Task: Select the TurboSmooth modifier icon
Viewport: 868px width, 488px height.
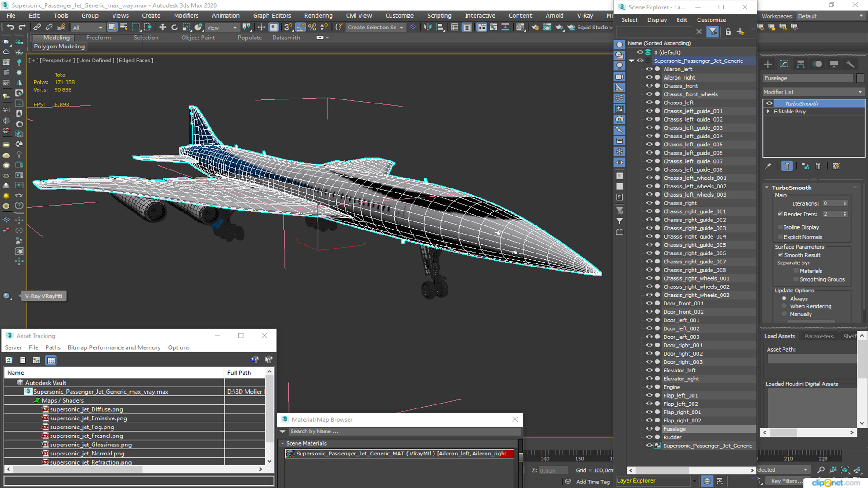Action: click(x=769, y=103)
